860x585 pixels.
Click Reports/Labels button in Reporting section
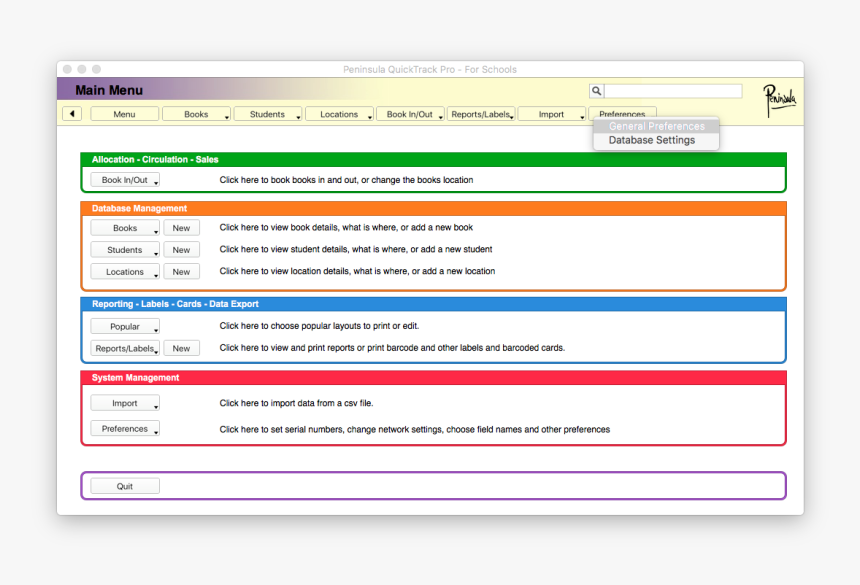click(x=125, y=348)
